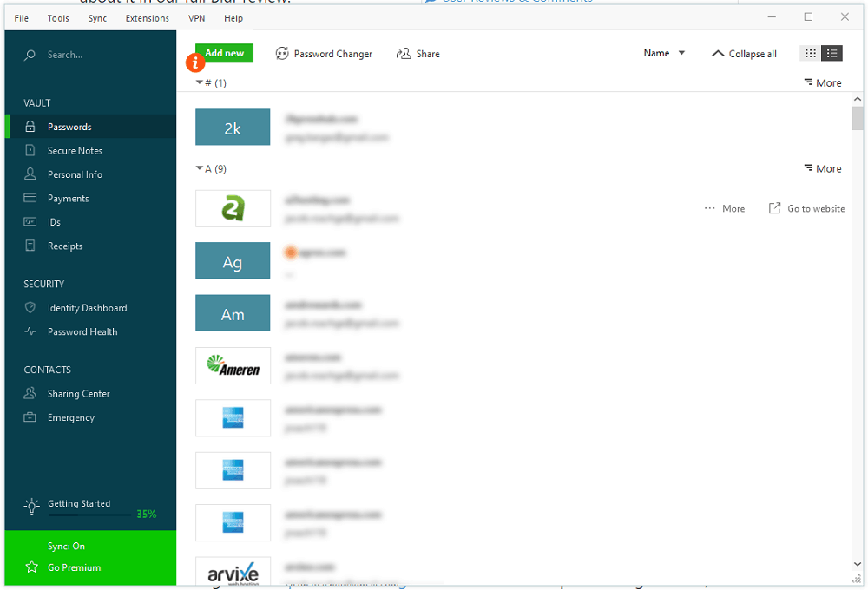Click the orange info badge icon
868x590 pixels.
click(x=194, y=62)
